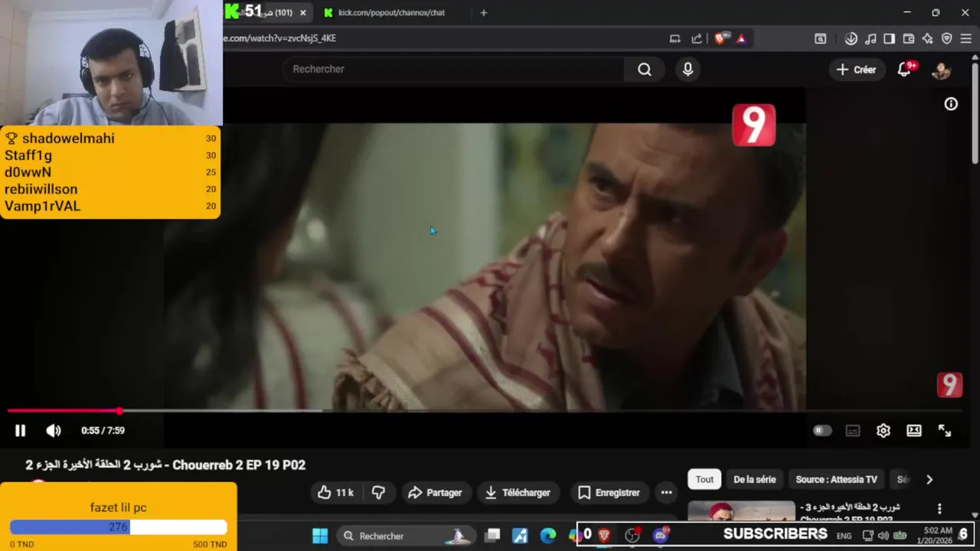Viewport: 980px width, 551px height.
Task: Like the video with thumbs up
Action: (x=336, y=493)
